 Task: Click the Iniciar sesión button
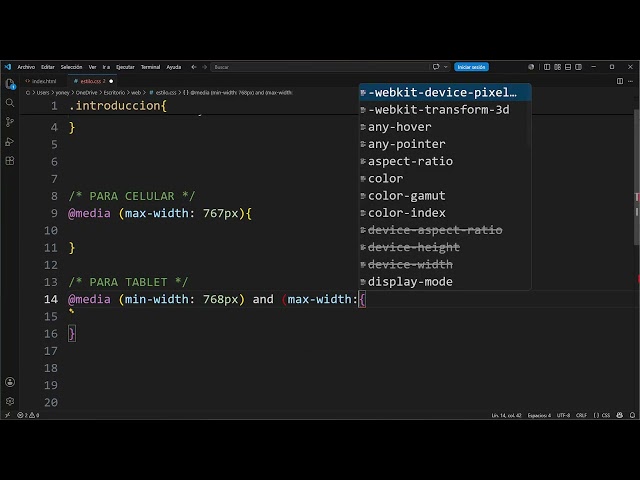471,67
